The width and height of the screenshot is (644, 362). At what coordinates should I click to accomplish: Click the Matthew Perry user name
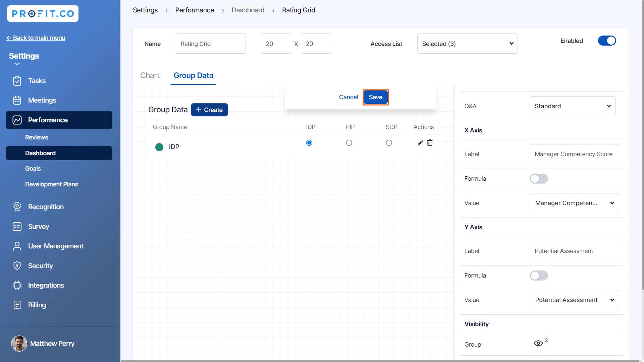pos(52,344)
